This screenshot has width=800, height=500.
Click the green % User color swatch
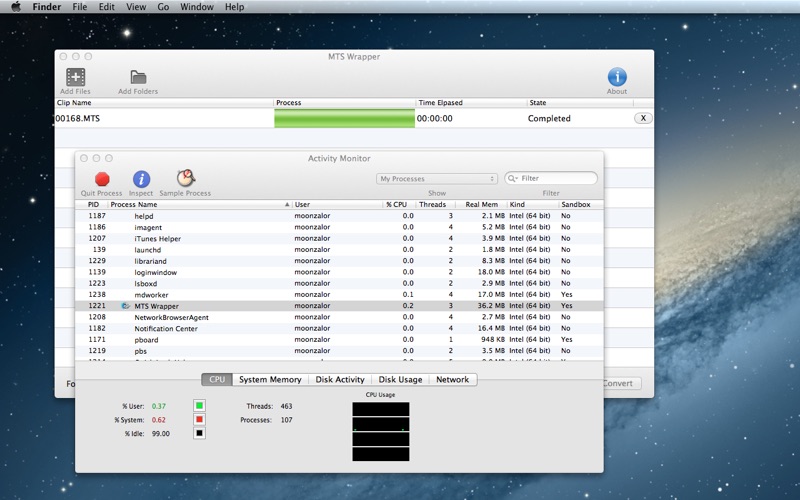199,406
